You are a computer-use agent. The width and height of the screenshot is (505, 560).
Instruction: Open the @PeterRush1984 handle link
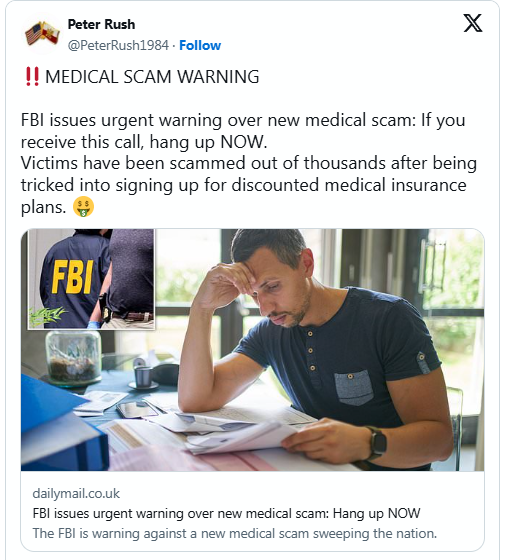[118, 45]
